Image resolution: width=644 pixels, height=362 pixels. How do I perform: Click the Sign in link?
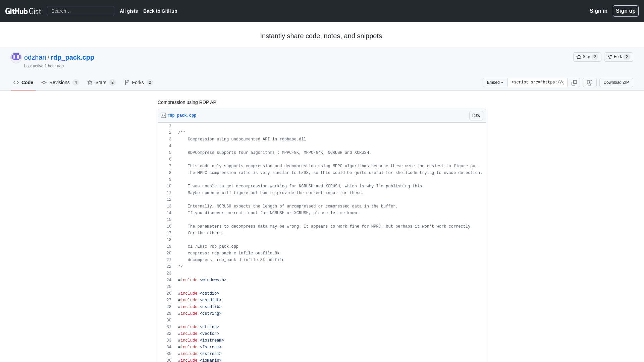[598, 11]
